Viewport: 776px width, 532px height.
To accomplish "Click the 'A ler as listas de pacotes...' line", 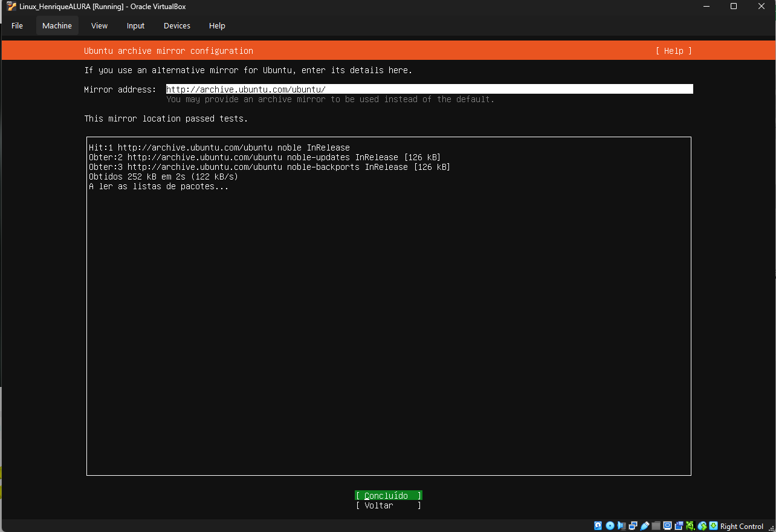I will point(159,186).
